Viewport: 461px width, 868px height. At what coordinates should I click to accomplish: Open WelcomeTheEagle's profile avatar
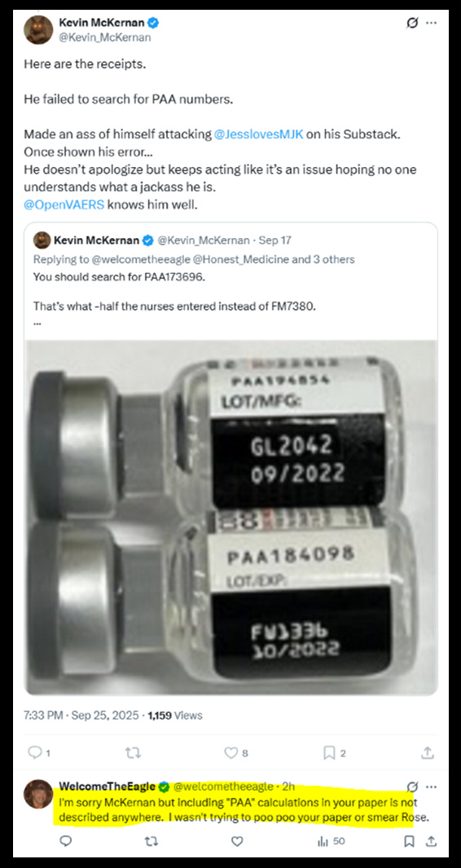click(x=38, y=795)
